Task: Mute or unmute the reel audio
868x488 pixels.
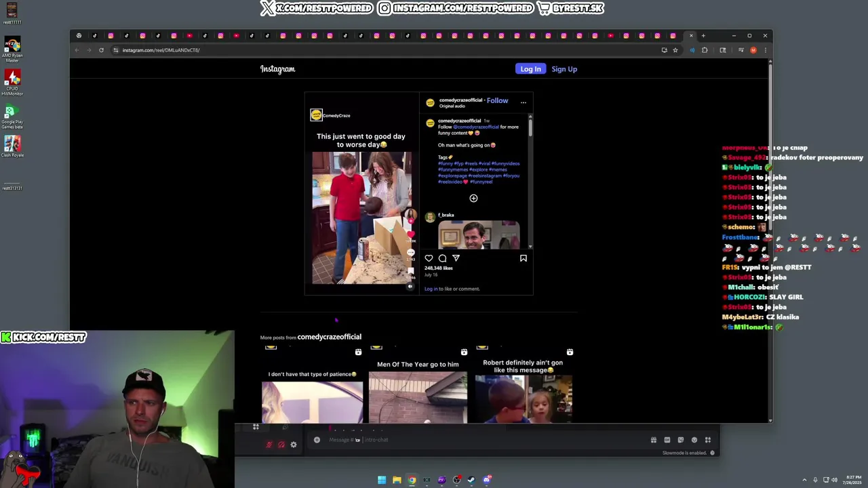Action: [x=410, y=287]
